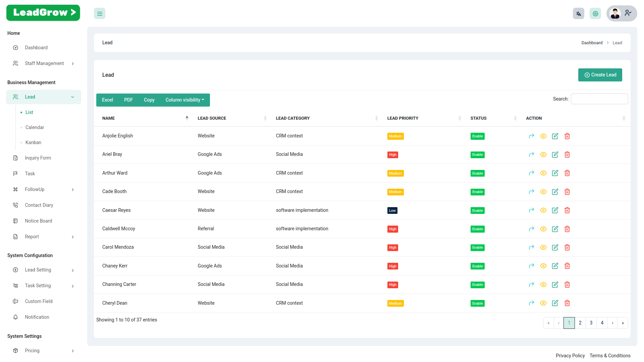Convert the Anjolie English lead via arrow icon
This screenshot has height=362, width=644.
point(531,136)
